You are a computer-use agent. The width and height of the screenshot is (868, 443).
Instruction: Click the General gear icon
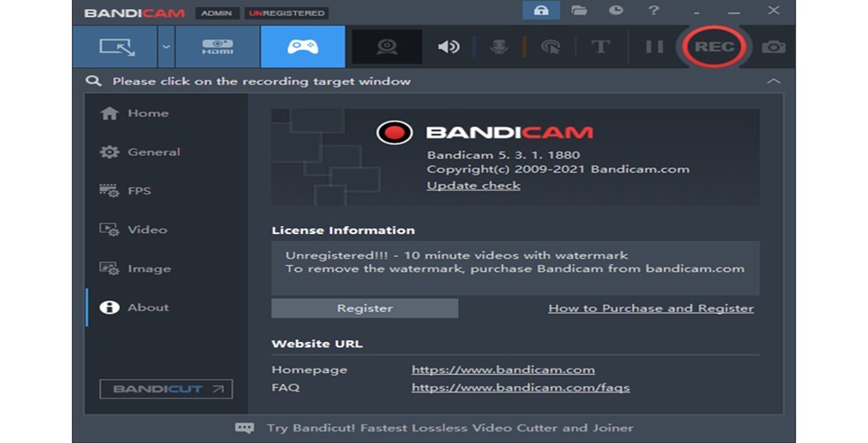coord(109,152)
